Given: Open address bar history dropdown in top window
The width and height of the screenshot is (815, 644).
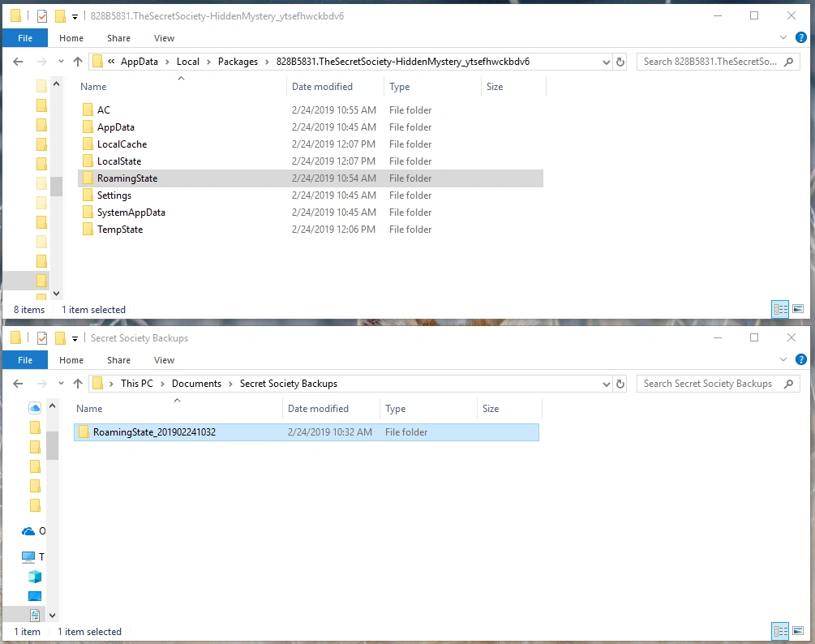Looking at the screenshot, I should point(606,62).
